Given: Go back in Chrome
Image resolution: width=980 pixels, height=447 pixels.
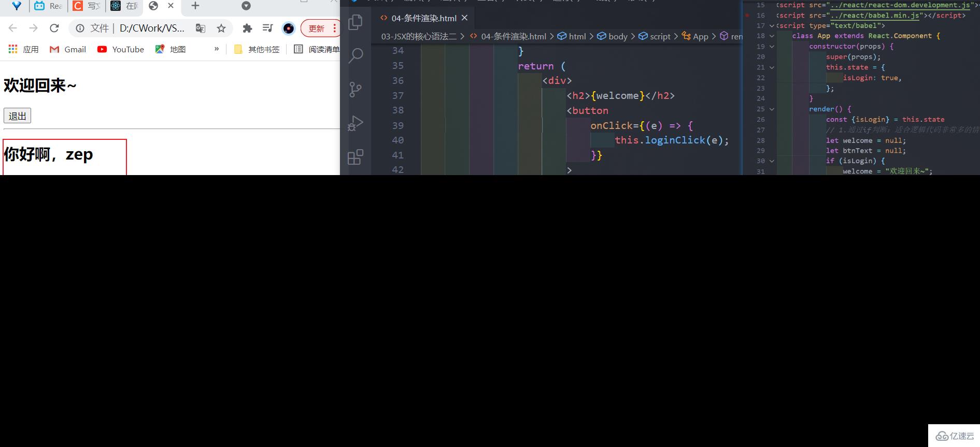Looking at the screenshot, I should coord(13,28).
